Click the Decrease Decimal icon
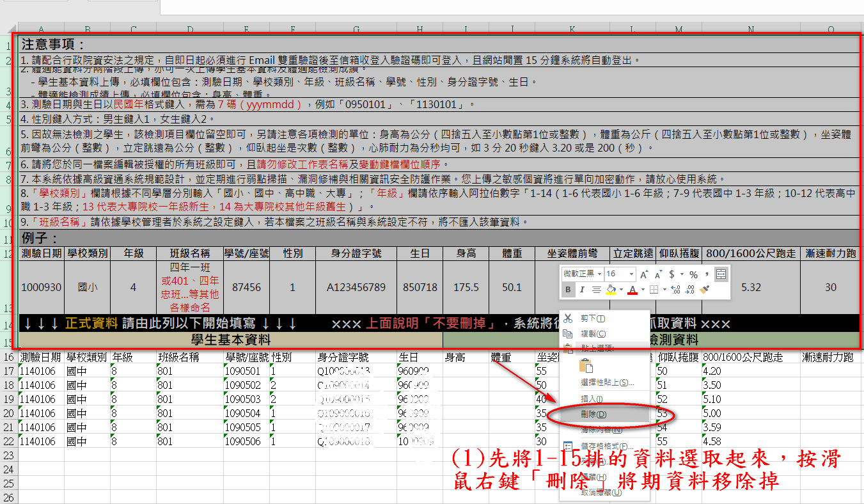The image size is (864, 504). (x=690, y=290)
